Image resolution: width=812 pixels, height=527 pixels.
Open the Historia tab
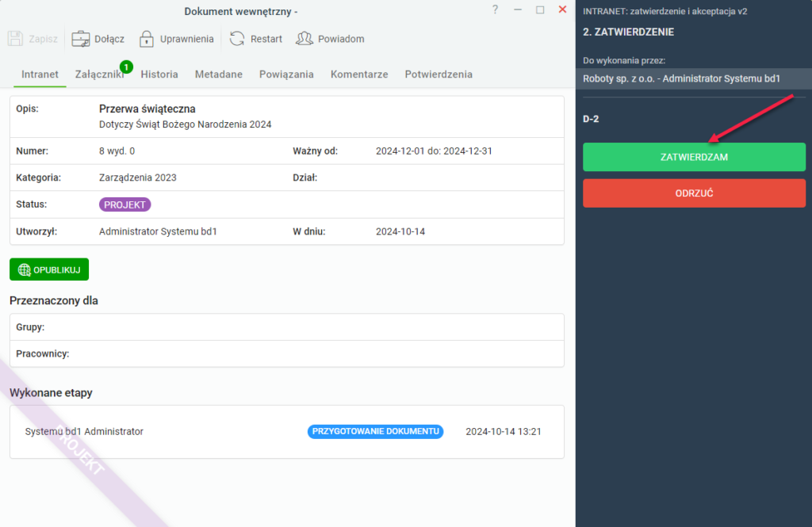pyautogui.click(x=159, y=74)
